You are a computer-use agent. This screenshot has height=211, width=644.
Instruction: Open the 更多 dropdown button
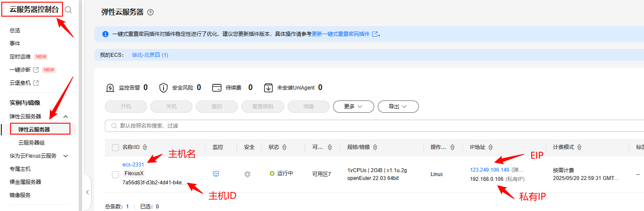354,107
